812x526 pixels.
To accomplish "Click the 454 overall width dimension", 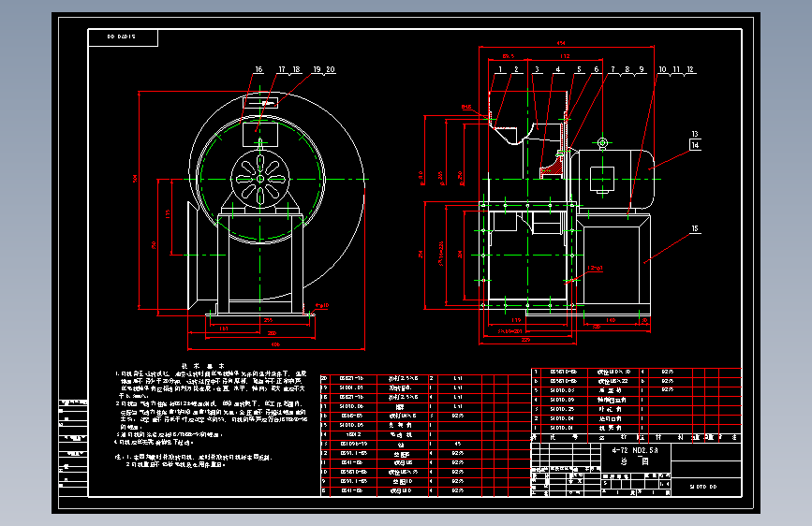I will 561,43.
